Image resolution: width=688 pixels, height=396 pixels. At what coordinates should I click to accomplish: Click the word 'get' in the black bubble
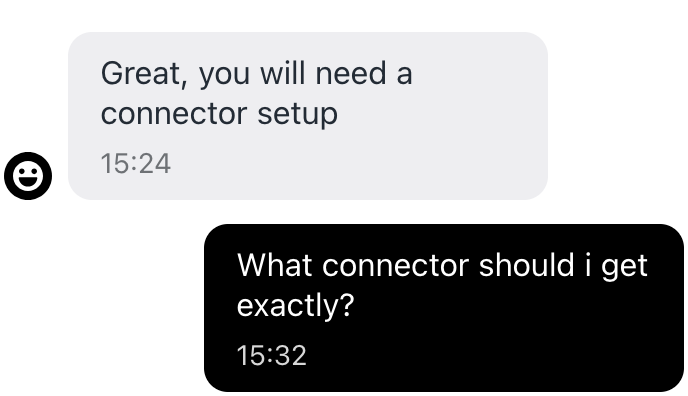(x=624, y=268)
